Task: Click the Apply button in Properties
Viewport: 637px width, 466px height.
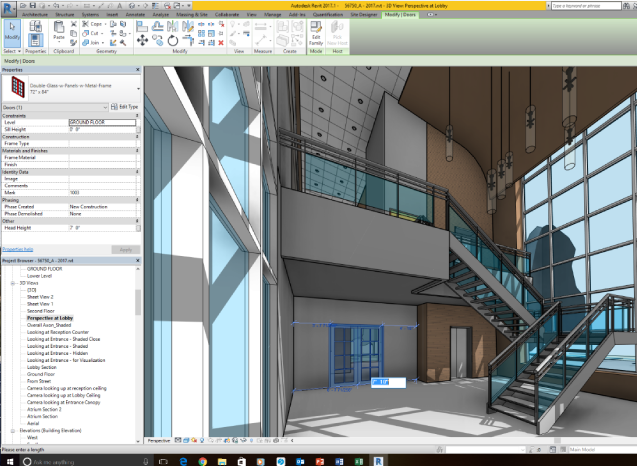Action: [126, 249]
